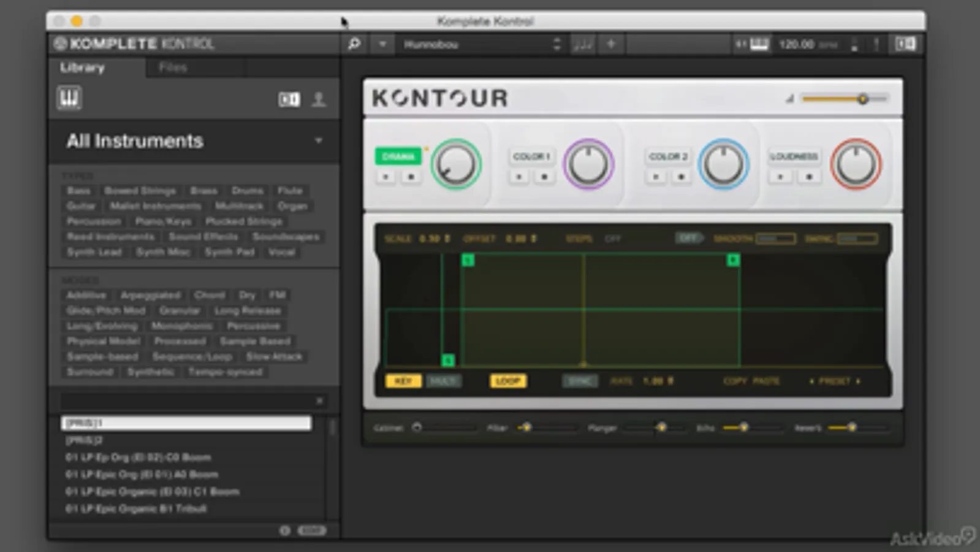The height and width of the screenshot is (552, 980).
Task: Disable the LOOP toggle in Kontour
Action: click(507, 381)
